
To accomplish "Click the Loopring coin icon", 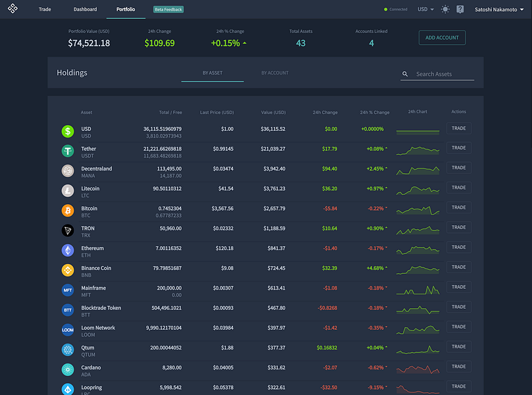I will click(68, 389).
